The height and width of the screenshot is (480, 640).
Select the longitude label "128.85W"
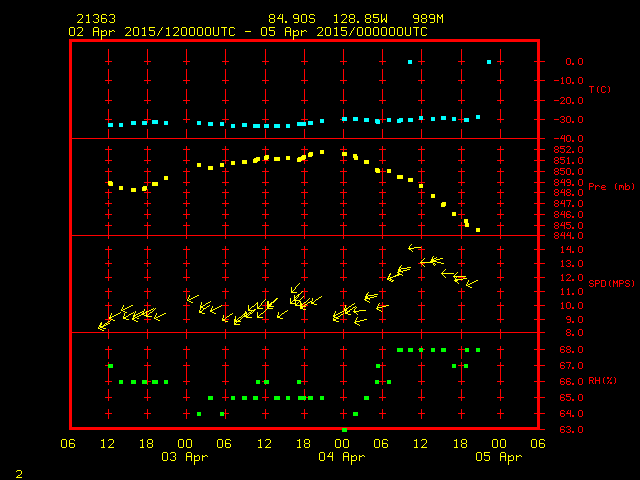click(360, 19)
